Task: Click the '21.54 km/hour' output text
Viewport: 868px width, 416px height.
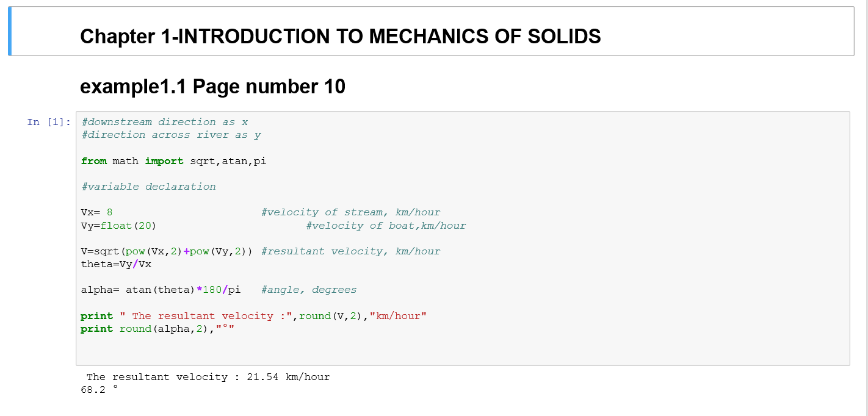Action: tap(288, 377)
